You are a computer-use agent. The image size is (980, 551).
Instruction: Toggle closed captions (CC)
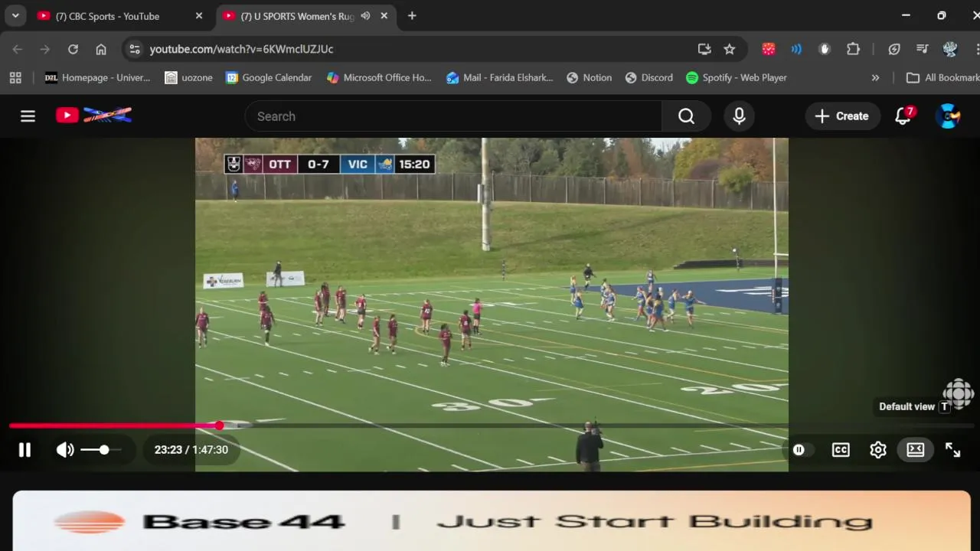coord(841,450)
